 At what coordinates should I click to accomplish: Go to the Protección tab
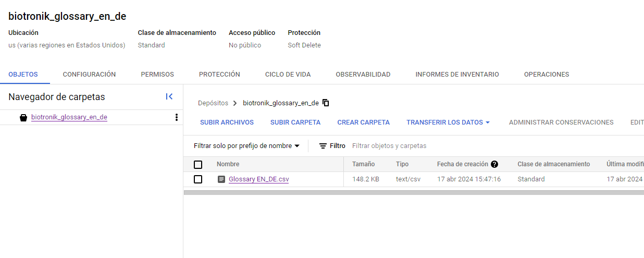pyautogui.click(x=219, y=75)
